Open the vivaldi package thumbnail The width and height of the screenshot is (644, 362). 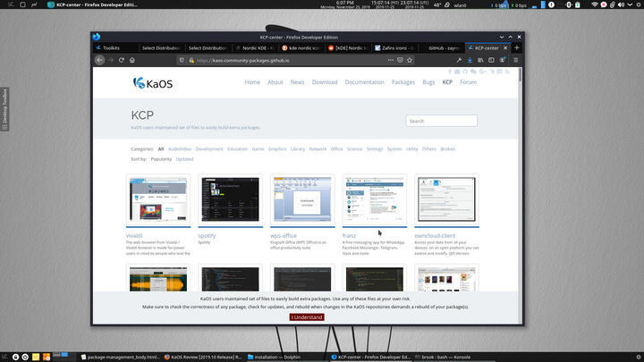[x=158, y=199]
